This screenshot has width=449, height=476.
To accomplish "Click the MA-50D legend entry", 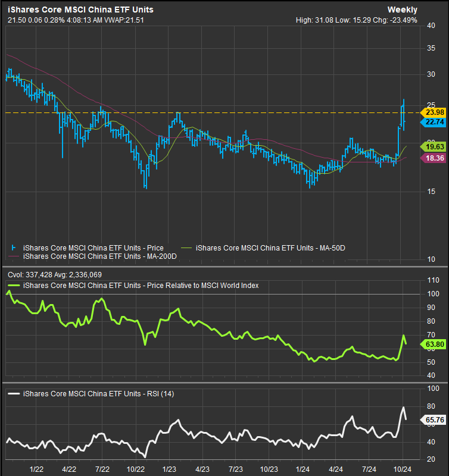I will (270, 248).
